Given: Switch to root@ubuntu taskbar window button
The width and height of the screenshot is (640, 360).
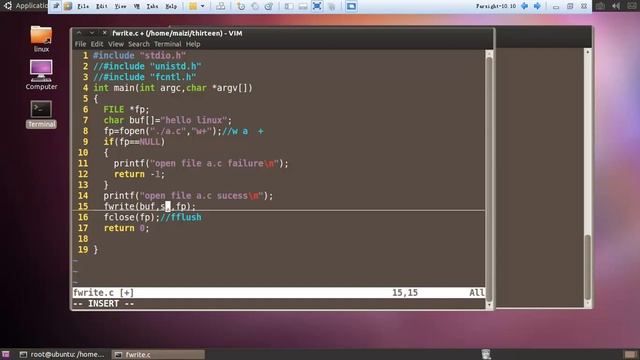Looking at the screenshot, I should point(63,354).
